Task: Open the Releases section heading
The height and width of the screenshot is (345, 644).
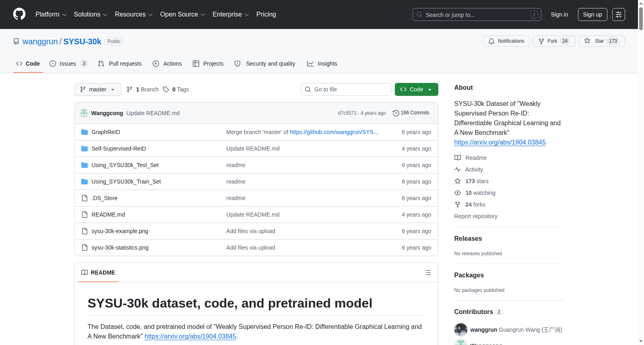Action: 468,238
